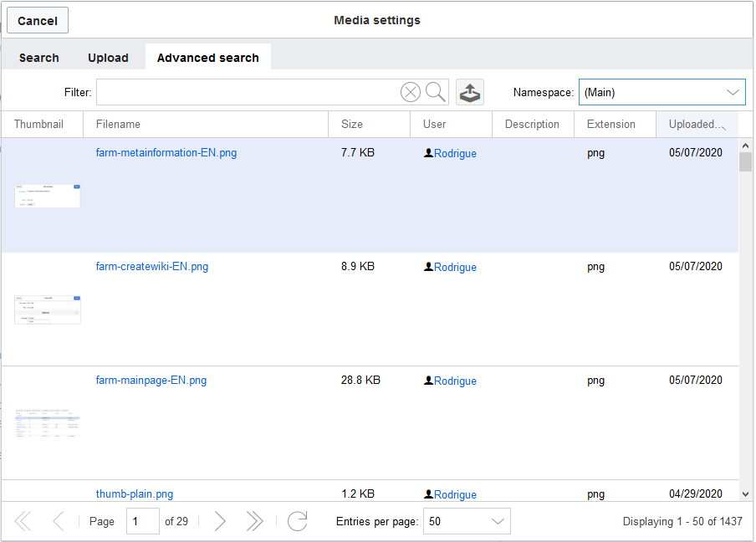Sort by the Filename column header
This screenshot has height=542, width=756.
[206, 125]
